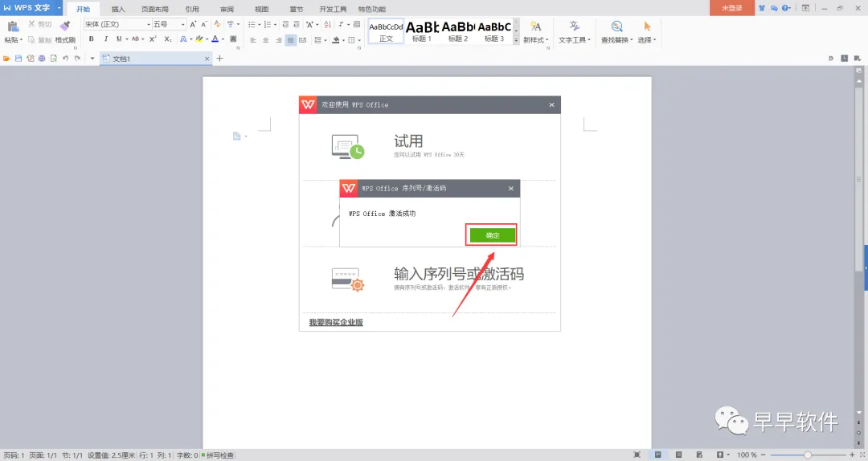Apply the font color A swatch
This screenshot has width=868, height=461.
point(215,39)
